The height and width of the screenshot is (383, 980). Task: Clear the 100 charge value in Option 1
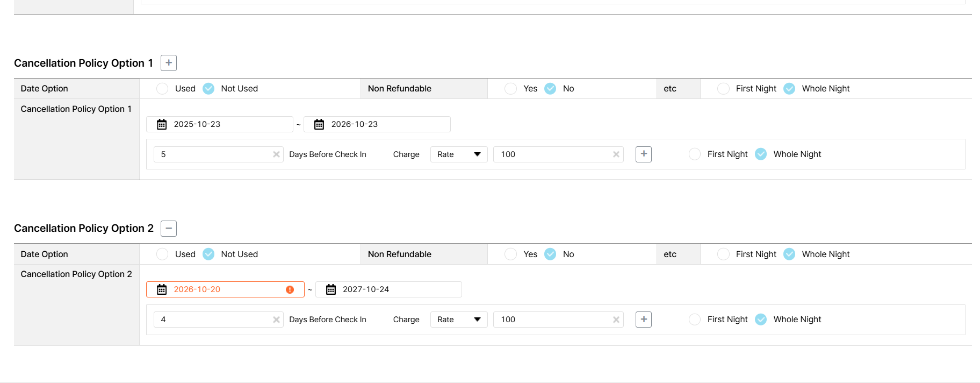tap(616, 154)
